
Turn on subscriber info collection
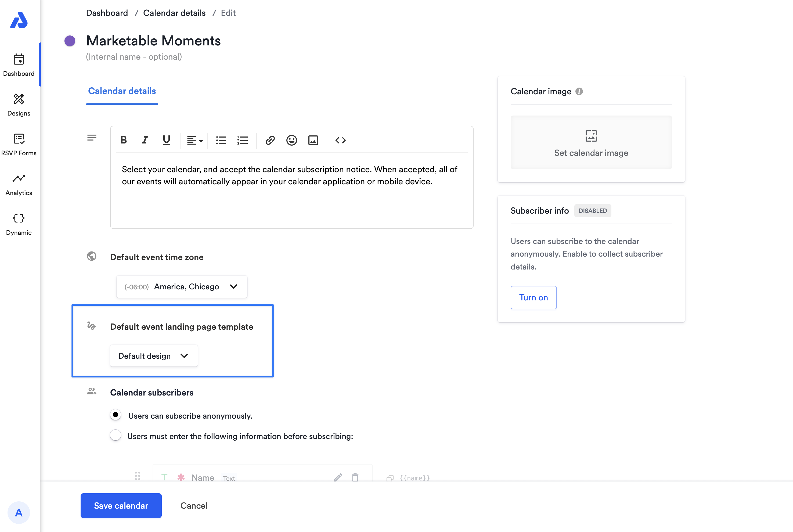click(533, 297)
